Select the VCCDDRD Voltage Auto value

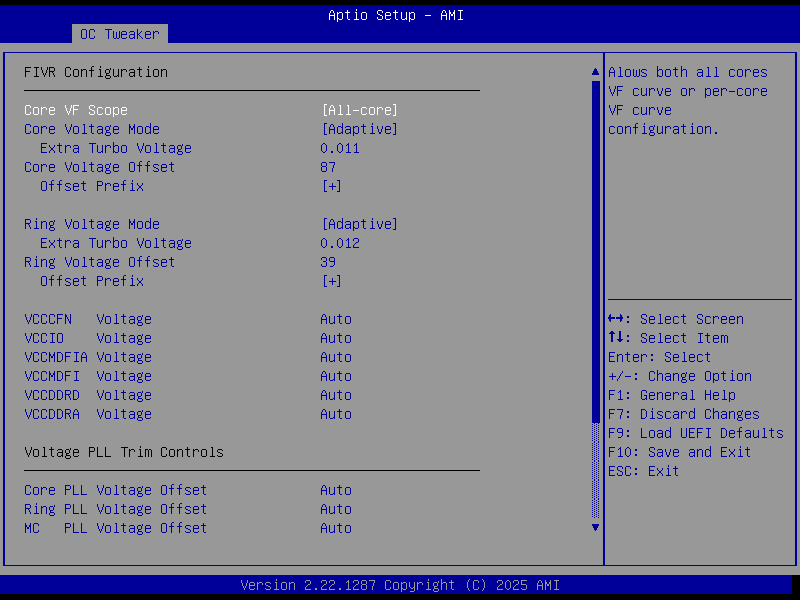point(336,395)
